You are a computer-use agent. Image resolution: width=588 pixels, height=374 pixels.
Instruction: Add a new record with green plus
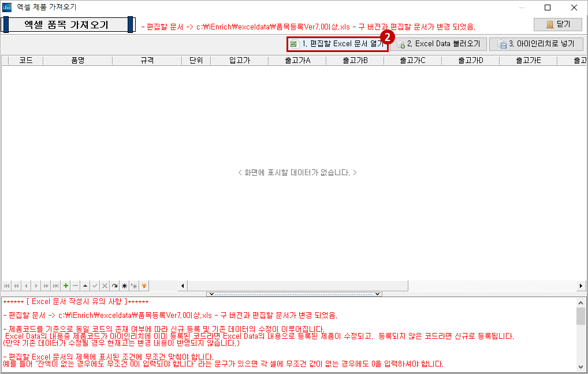[x=66, y=286]
